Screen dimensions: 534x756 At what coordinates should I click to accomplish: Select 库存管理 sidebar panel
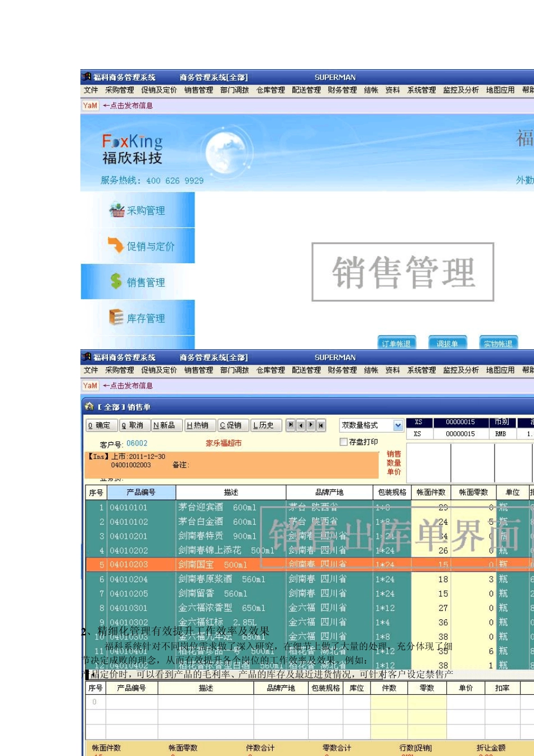138,318
